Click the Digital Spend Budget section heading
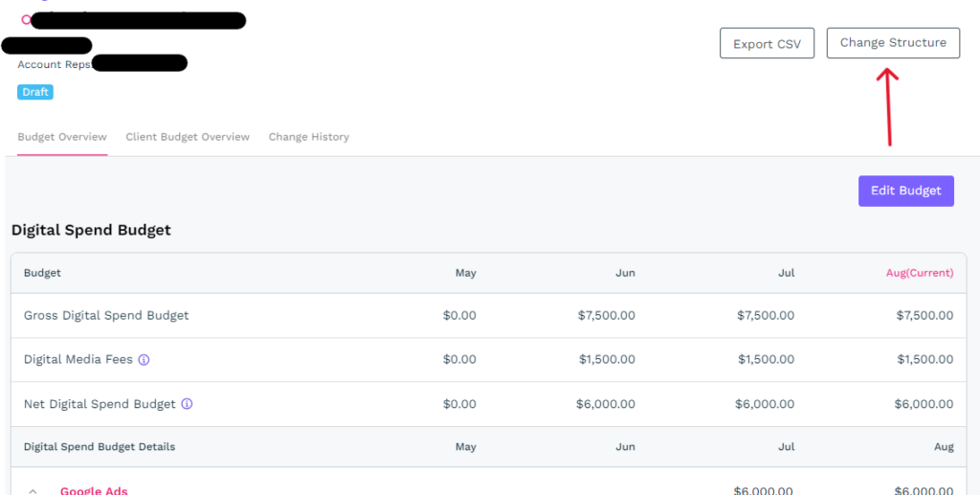The height and width of the screenshot is (495, 980). pyautogui.click(x=91, y=230)
